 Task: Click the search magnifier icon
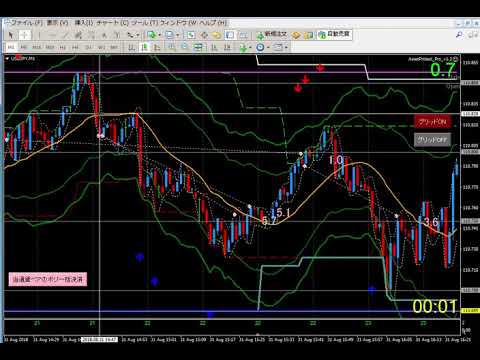pos(459,35)
